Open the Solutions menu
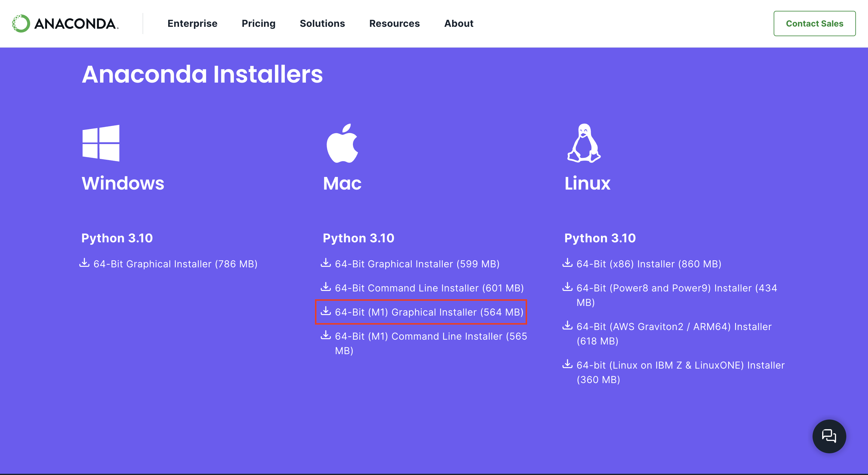 tap(322, 23)
